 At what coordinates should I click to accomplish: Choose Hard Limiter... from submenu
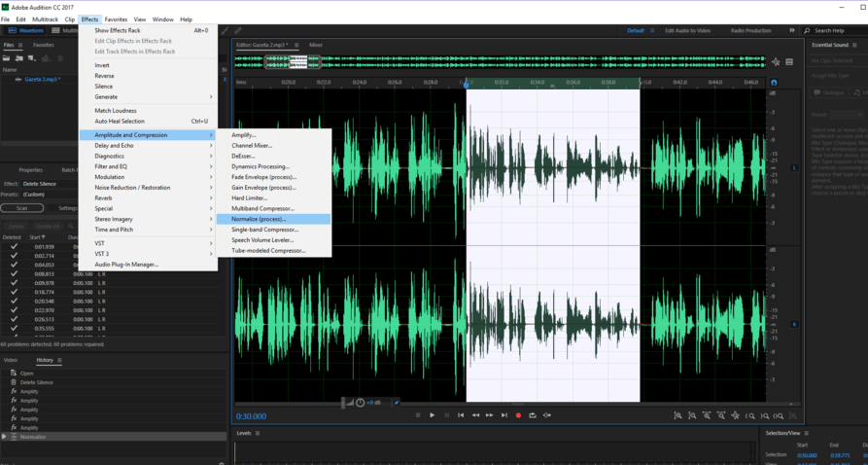point(274,197)
